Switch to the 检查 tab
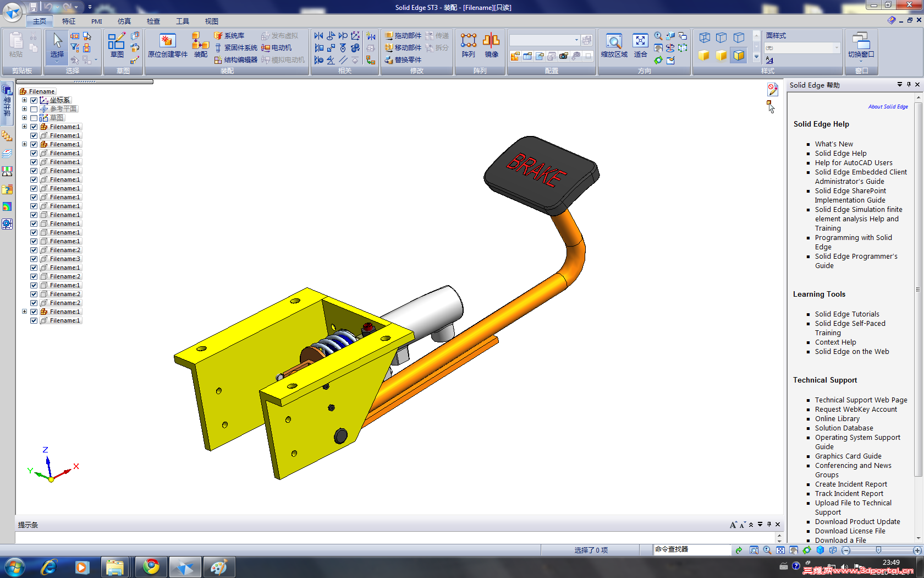 (x=153, y=21)
